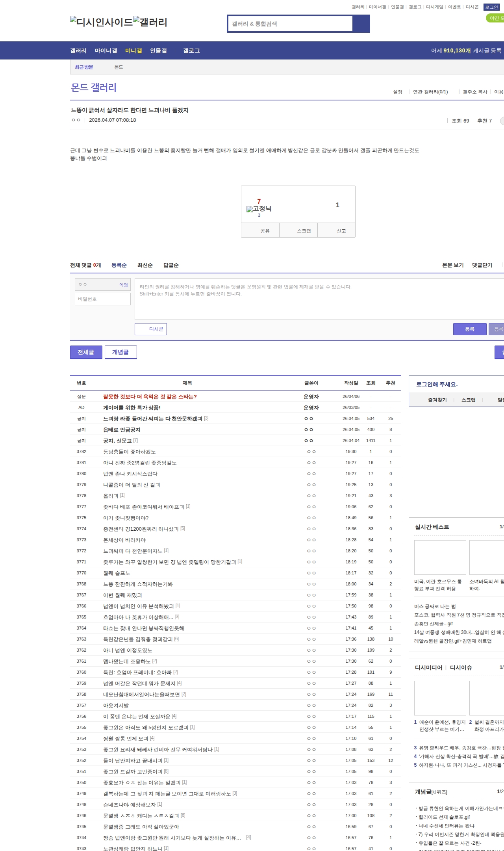Click the 갤러리 & 통합검색 search box

291,24
